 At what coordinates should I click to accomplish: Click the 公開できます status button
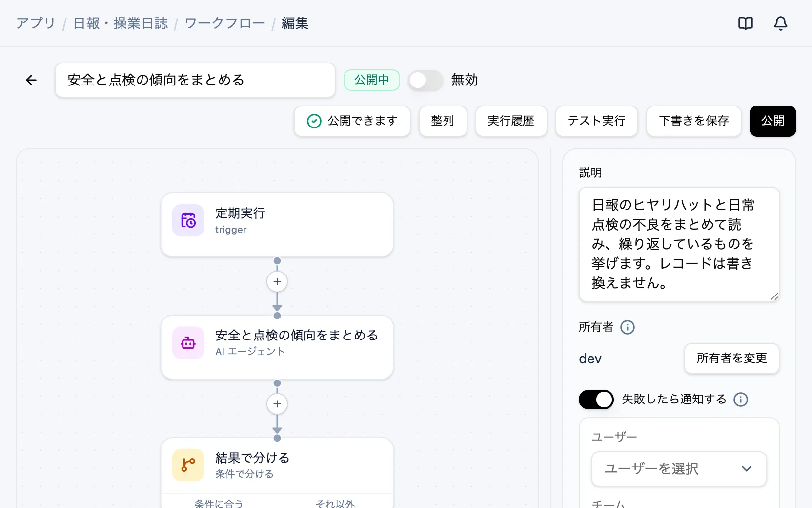(x=352, y=121)
